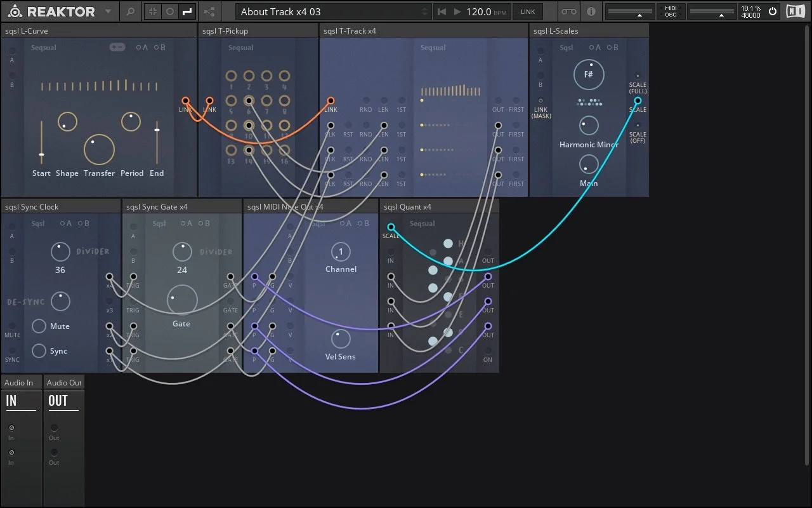This screenshot has width=812, height=508.
Task: Select the circle view mode icon
Action: [x=169, y=11]
